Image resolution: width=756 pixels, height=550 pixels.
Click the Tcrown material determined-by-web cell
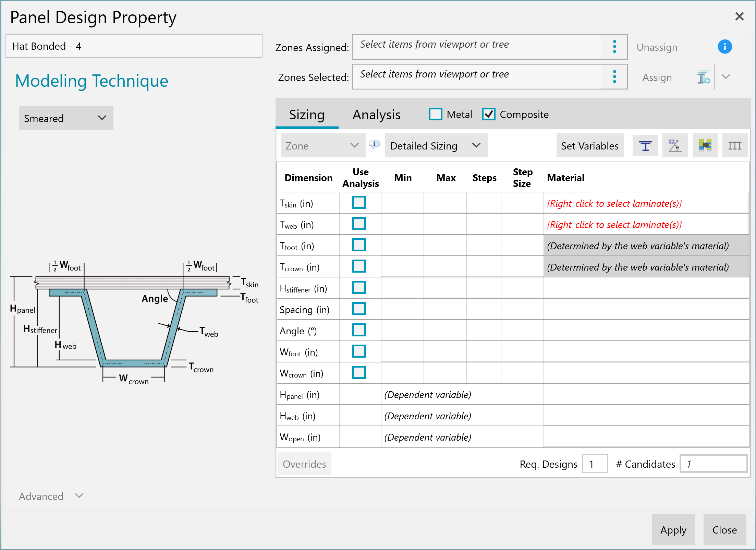646,267
